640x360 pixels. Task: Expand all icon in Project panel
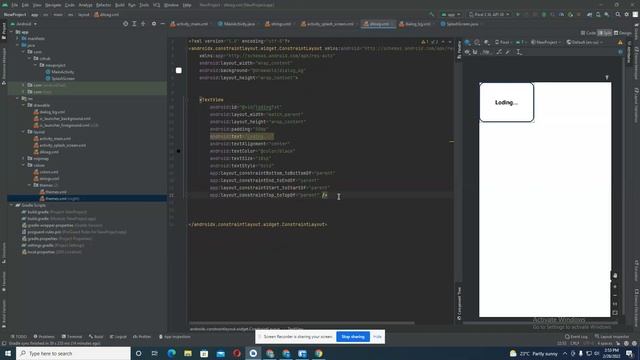[x=134, y=24]
